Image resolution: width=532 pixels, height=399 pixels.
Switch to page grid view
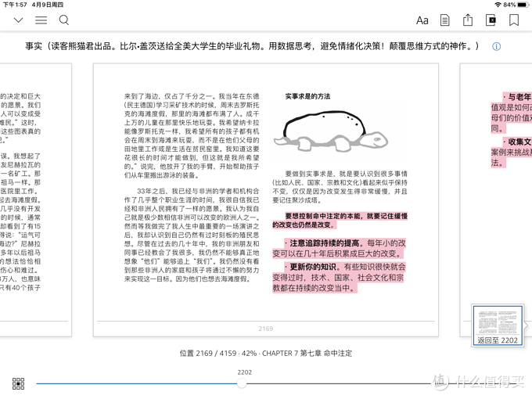coord(18,383)
